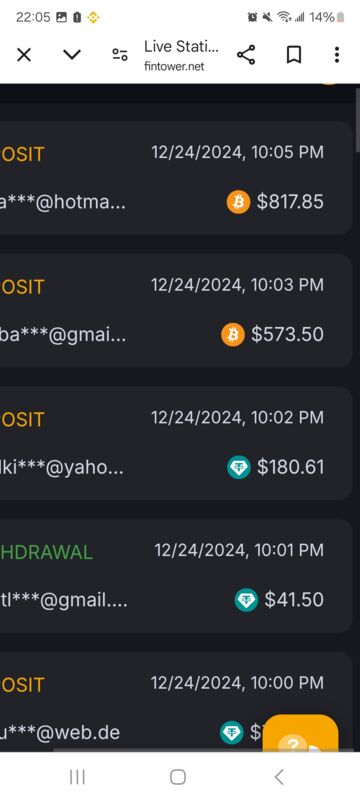Tap the ba***@gmai... email text

point(63,335)
